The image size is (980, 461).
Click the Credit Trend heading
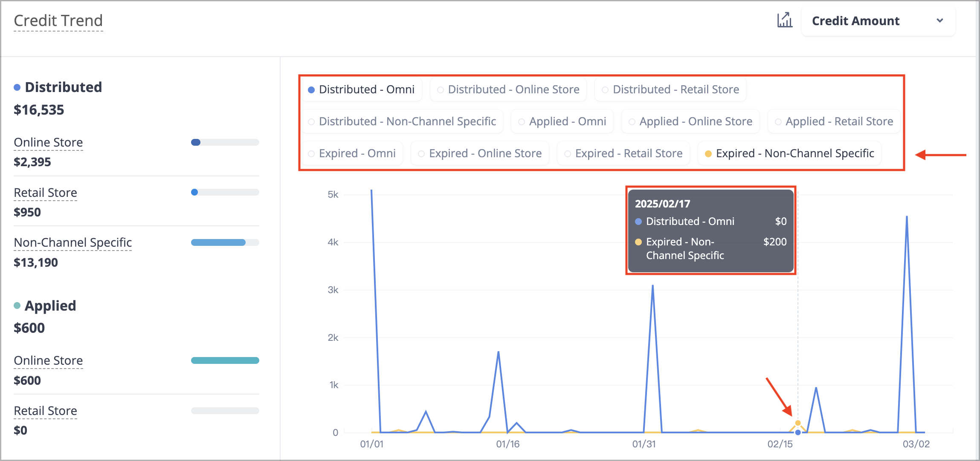(58, 20)
